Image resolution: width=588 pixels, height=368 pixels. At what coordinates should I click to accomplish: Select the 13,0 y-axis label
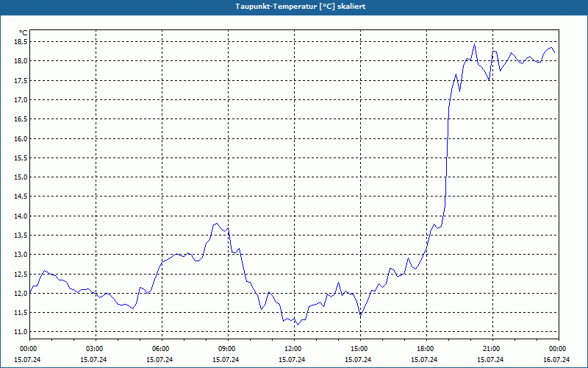point(21,254)
